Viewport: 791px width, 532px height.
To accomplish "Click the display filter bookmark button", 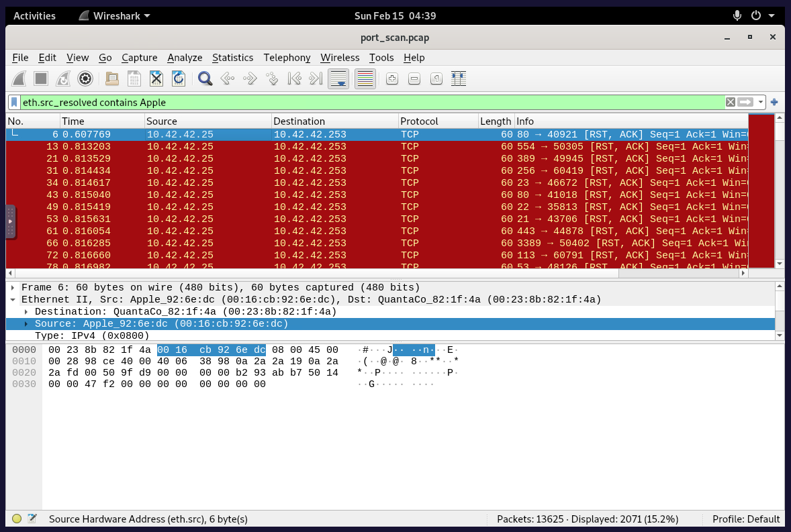I will (14, 103).
